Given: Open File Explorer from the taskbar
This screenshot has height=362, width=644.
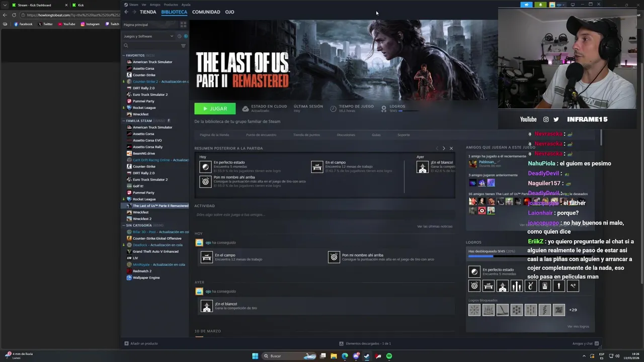Looking at the screenshot, I should coord(334,356).
